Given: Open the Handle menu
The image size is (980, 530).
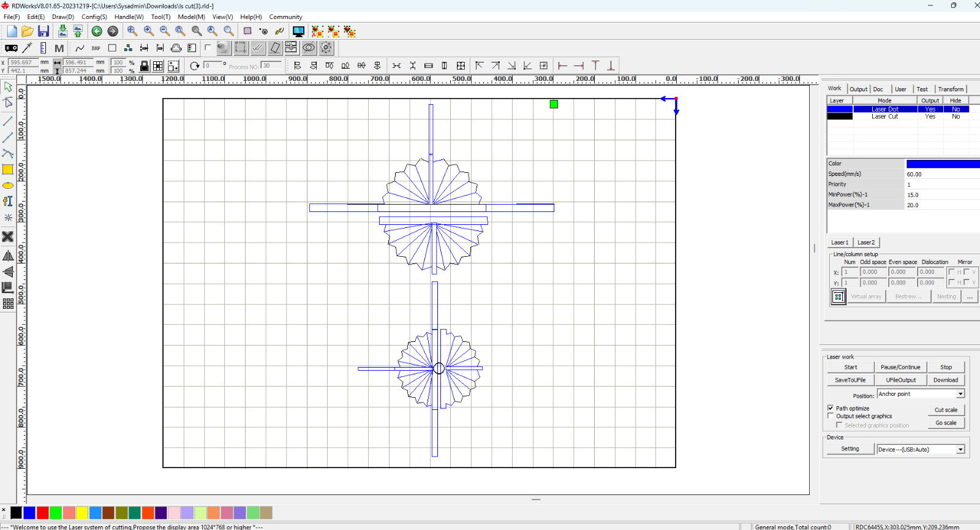Looking at the screenshot, I should pyautogui.click(x=129, y=17).
